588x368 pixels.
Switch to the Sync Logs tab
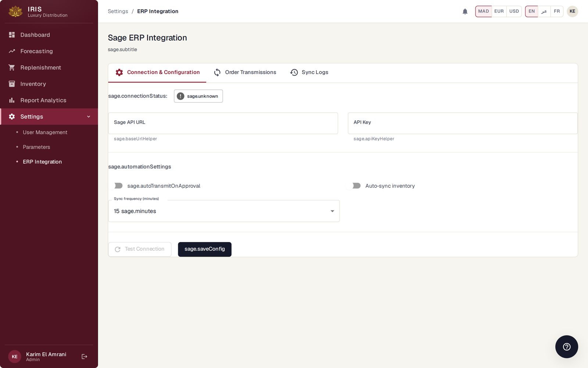coord(309,72)
